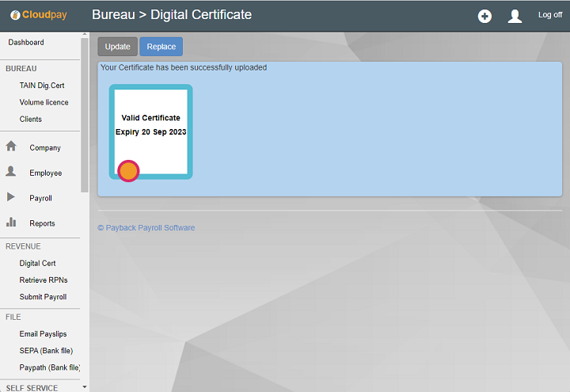Select Retrieve RPNs under Revenue
This screenshot has width=570, height=392.
[44, 280]
